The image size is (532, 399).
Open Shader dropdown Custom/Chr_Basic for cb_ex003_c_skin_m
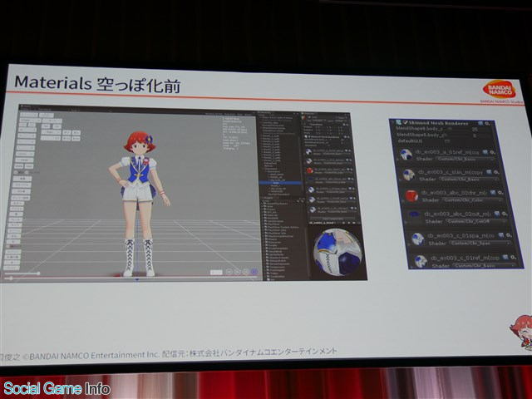(x=469, y=180)
